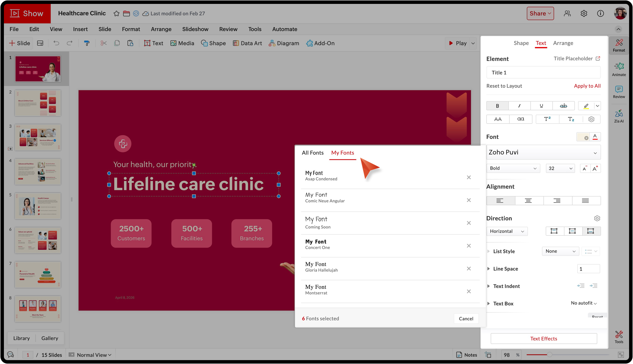The width and height of the screenshot is (633, 364).
Task: Apply superscript formatting
Action: coord(547,119)
